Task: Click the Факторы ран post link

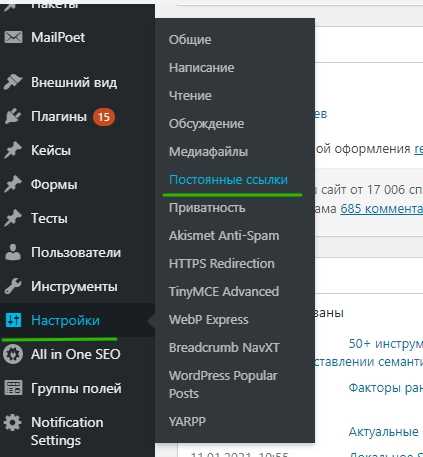Action: pyautogui.click(x=386, y=388)
